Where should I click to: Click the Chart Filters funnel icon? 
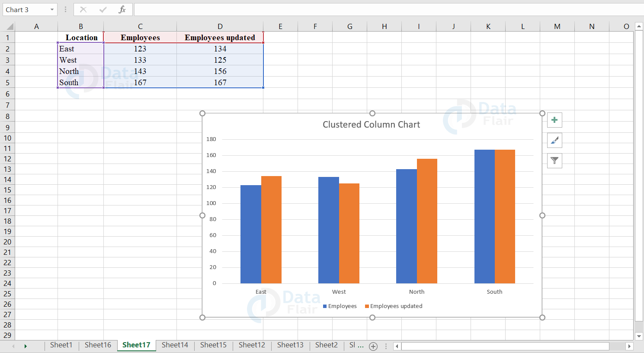[554, 160]
